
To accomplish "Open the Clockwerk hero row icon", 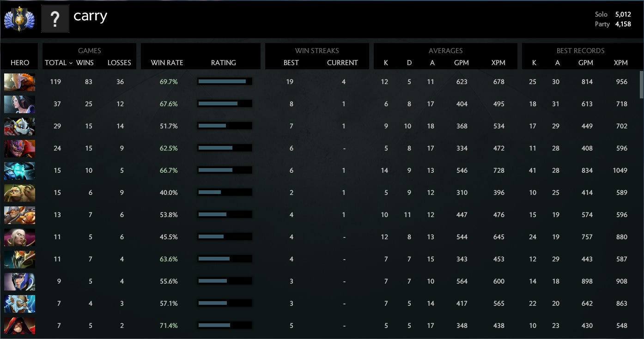I will coord(19,126).
